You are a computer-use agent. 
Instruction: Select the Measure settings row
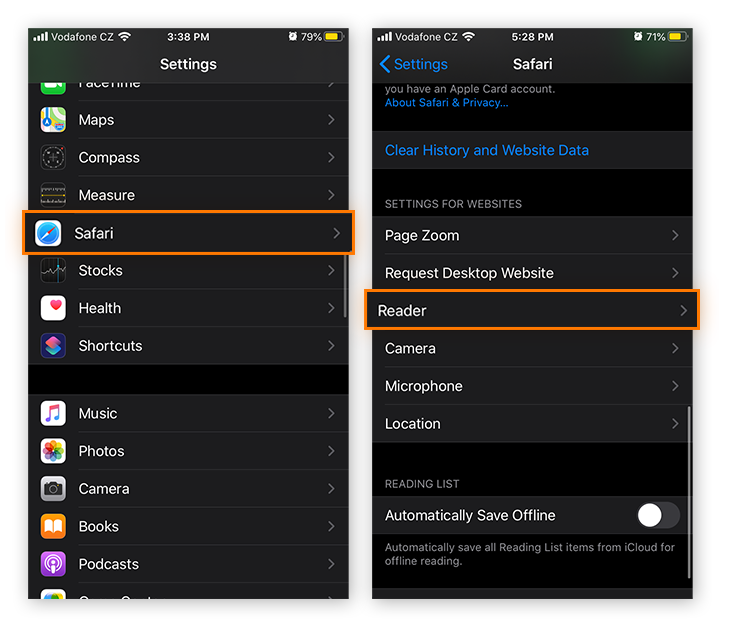[x=188, y=195]
